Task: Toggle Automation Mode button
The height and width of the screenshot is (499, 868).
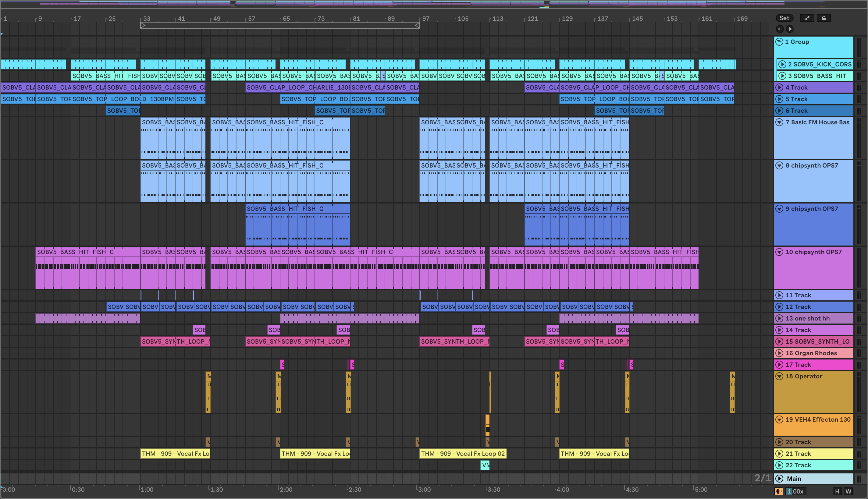Action: click(x=807, y=18)
